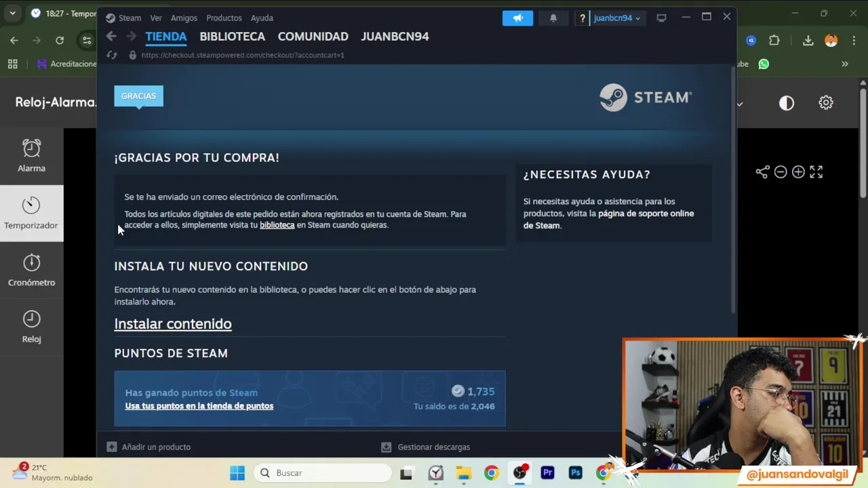Image resolution: width=868 pixels, height=488 pixels.
Task: Click the Steam help question mark icon
Action: click(582, 18)
